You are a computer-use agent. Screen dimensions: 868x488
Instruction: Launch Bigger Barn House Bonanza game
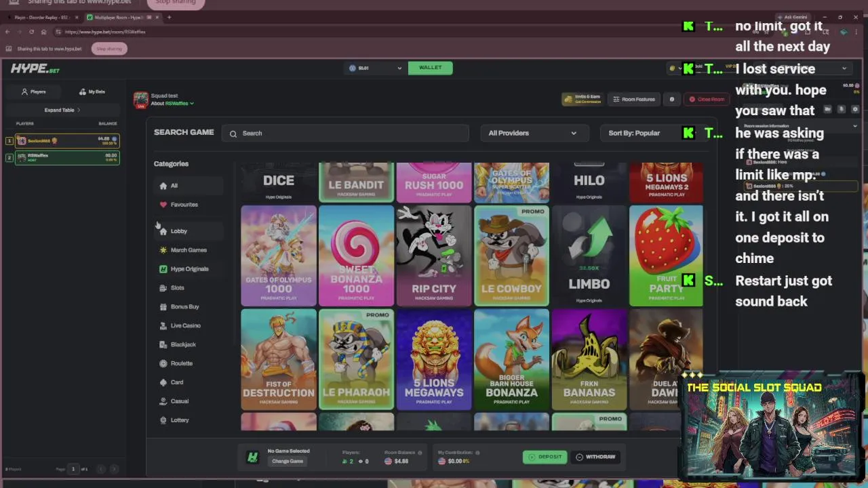pos(511,360)
